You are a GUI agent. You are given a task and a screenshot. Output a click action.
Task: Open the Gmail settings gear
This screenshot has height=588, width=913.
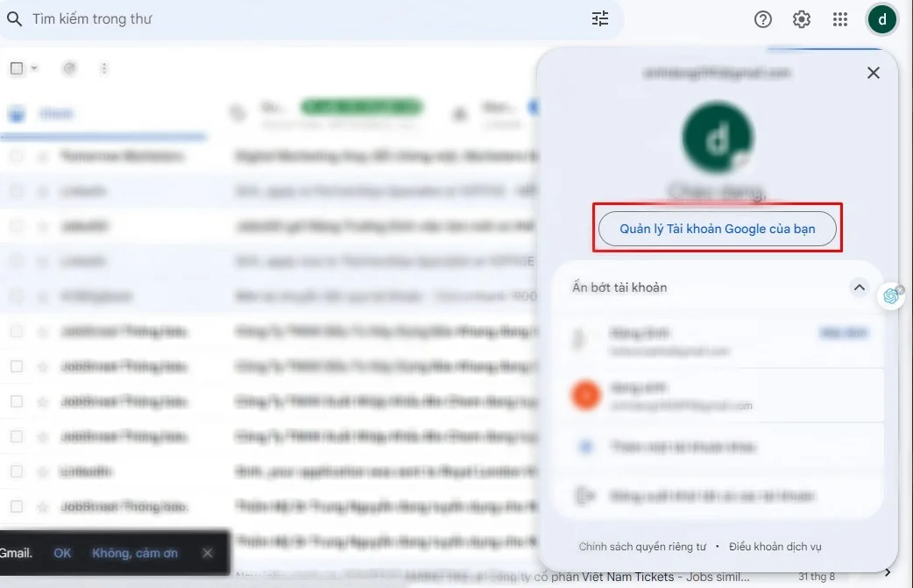[x=801, y=18]
